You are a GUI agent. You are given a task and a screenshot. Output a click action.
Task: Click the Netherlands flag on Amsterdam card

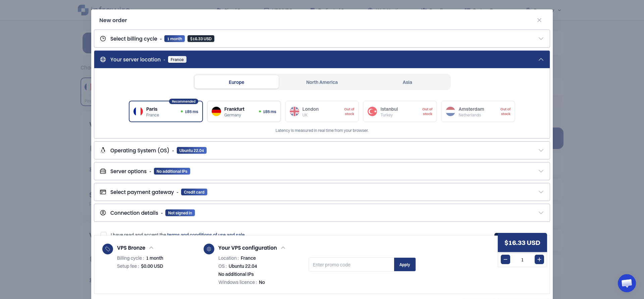(x=450, y=111)
